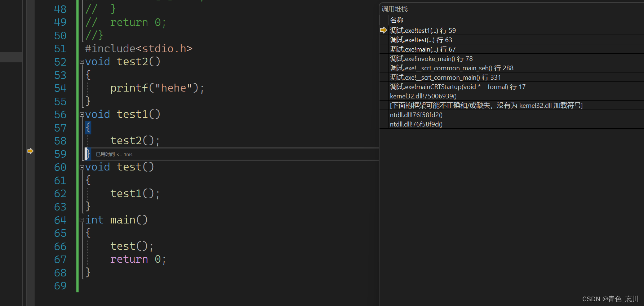Viewport: 644px width, 306px height.
Task: Click the elapsed time hint 已用时间 <= 1ms
Action: pyautogui.click(x=114, y=155)
